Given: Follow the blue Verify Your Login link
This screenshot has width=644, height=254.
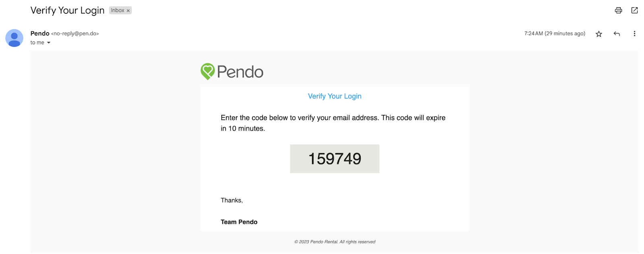Looking at the screenshot, I should (x=334, y=96).
